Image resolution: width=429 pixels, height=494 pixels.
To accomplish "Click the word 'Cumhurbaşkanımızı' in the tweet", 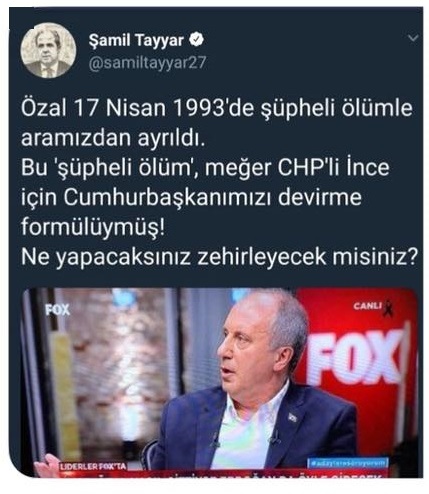I will click(167, 197).
